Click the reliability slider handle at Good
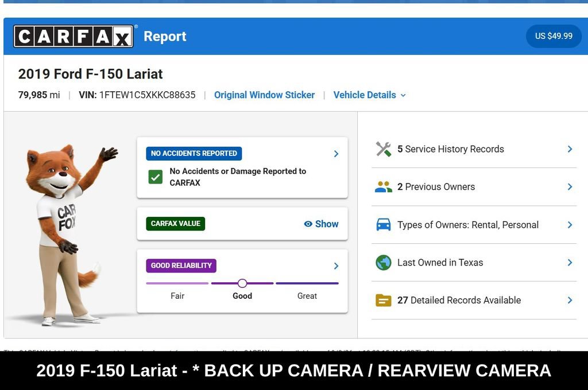588x390 pixels. coord(242,283)
